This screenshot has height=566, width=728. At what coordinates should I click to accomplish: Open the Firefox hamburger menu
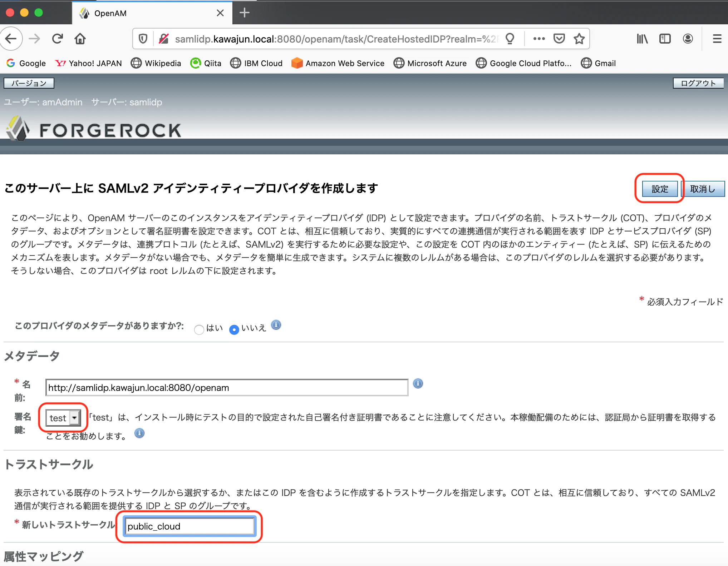click(717, 39)
